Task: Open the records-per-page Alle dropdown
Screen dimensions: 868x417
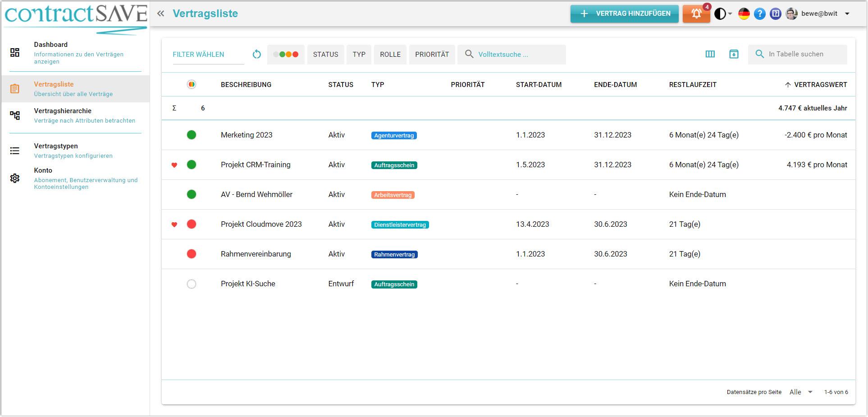Action: (801, 392)
